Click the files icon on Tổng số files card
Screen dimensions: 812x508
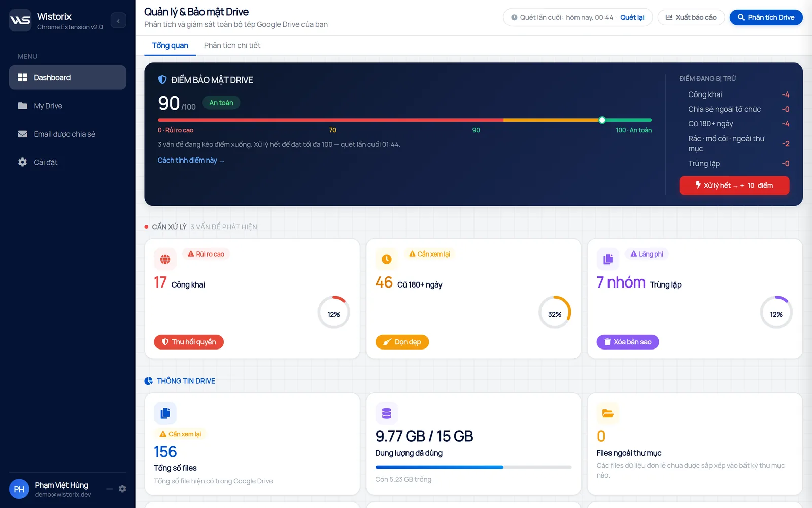pyautogui.click(x=165, y=414)
